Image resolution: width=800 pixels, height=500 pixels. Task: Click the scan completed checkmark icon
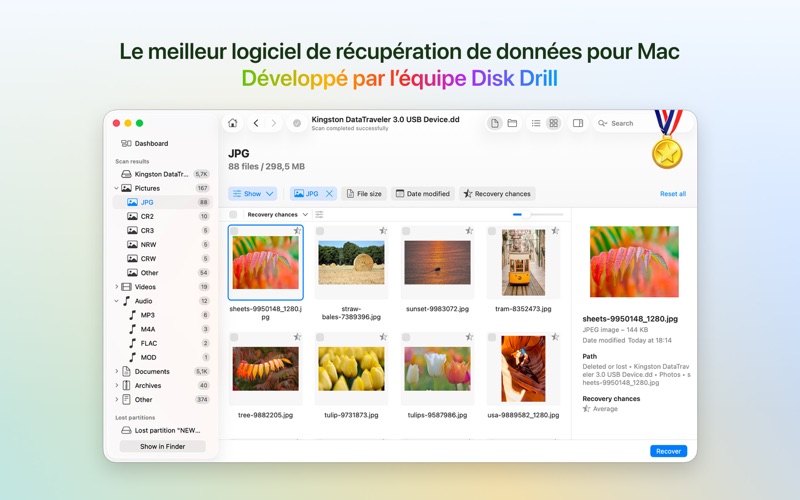point(296,123)
